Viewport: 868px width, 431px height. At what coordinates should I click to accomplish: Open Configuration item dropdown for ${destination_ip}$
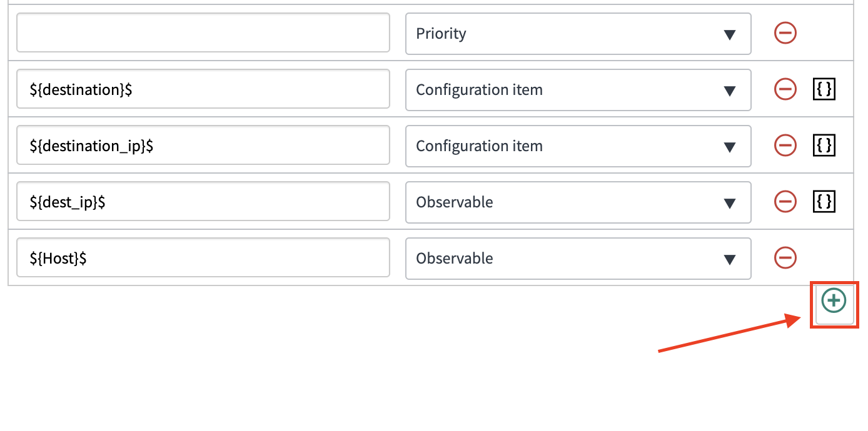pos(578,146)
